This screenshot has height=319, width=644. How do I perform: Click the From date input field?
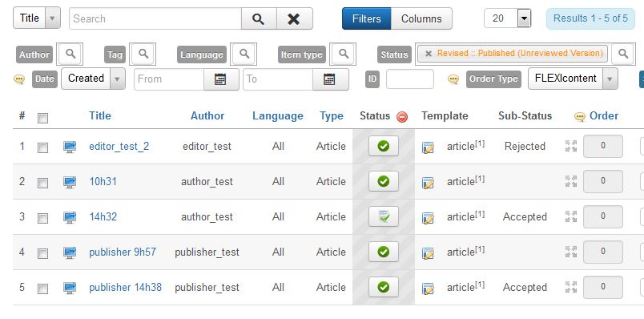(169, 79)
